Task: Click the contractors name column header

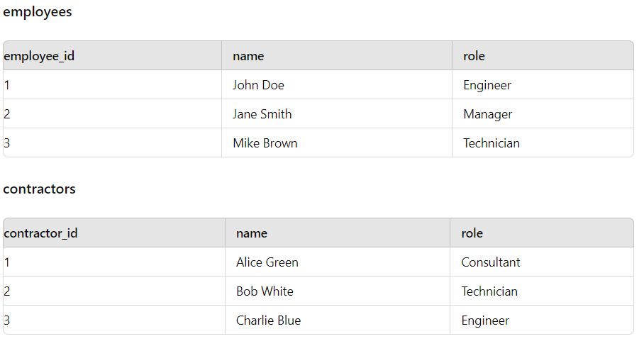Action: 338,233
